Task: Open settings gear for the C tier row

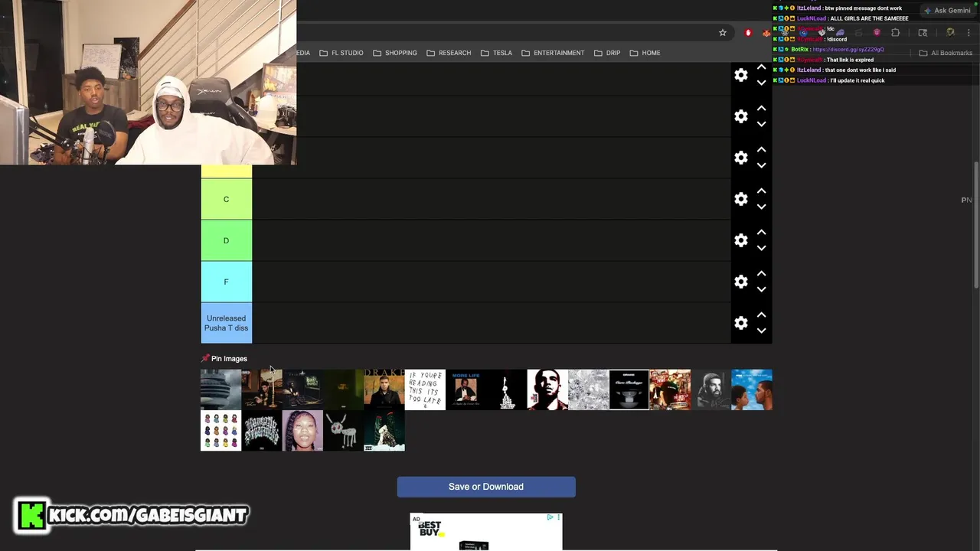Action: click(x=740, y=199)
